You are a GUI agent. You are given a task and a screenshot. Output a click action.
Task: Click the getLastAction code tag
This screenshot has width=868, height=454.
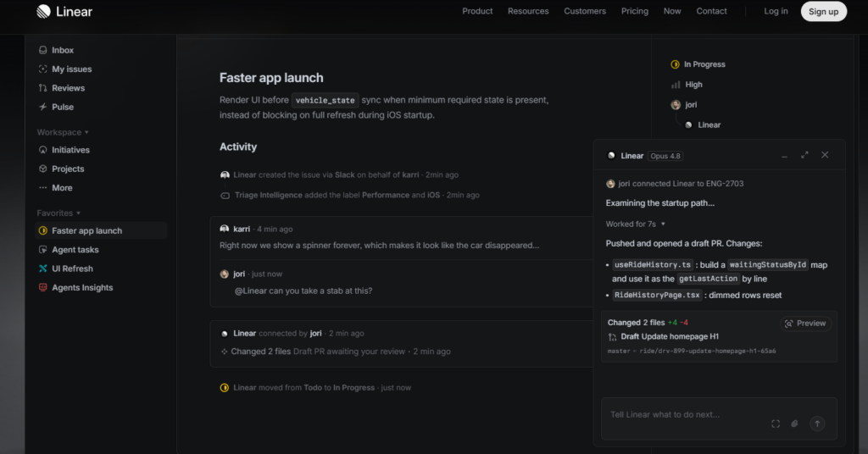click(708, 279)
